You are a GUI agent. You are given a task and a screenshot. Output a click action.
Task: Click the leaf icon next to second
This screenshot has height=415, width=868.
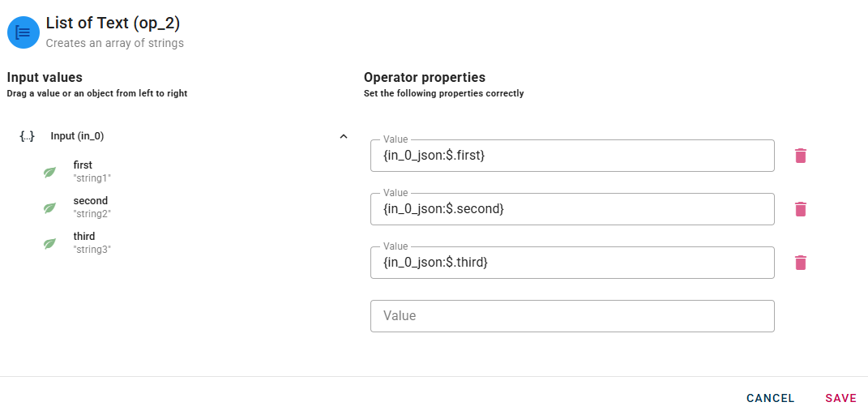click(49, 207)
